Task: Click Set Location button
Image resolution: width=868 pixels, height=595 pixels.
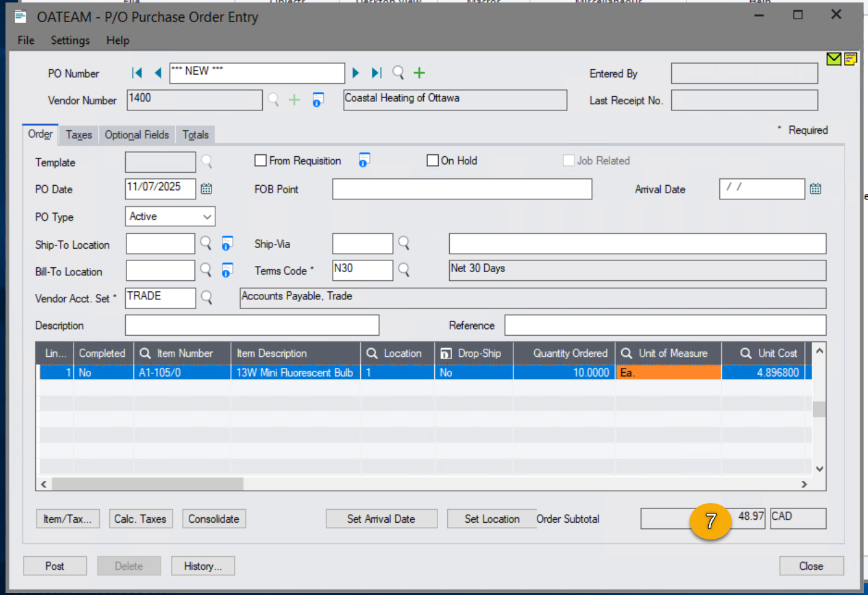Action: point(492,519)
